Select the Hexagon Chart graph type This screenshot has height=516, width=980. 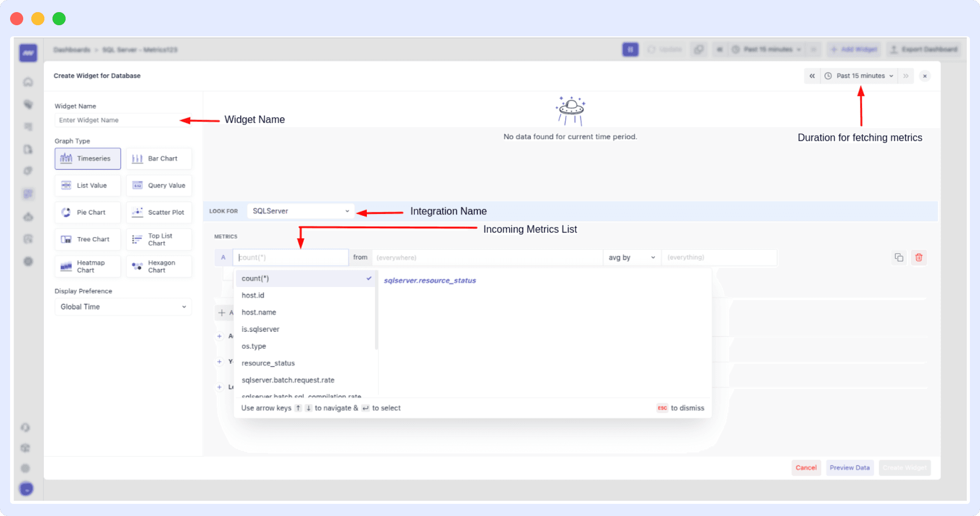click(x=158, y=266)
